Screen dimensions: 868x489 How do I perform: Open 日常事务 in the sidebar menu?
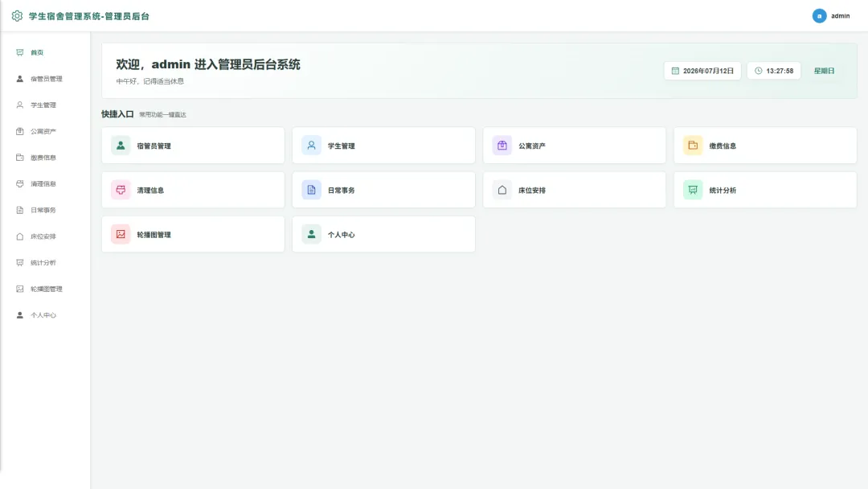tap(45, 210)
